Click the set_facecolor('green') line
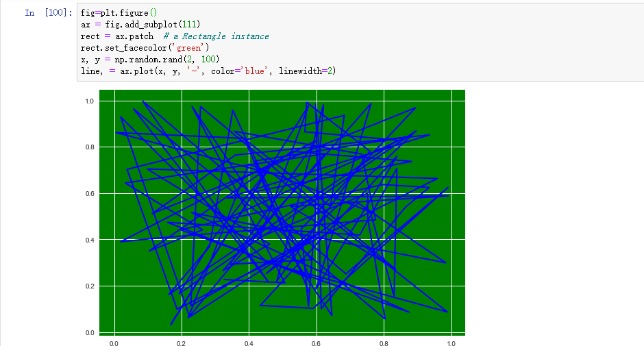Screen dimensions: 644x346 pos(145,48)
